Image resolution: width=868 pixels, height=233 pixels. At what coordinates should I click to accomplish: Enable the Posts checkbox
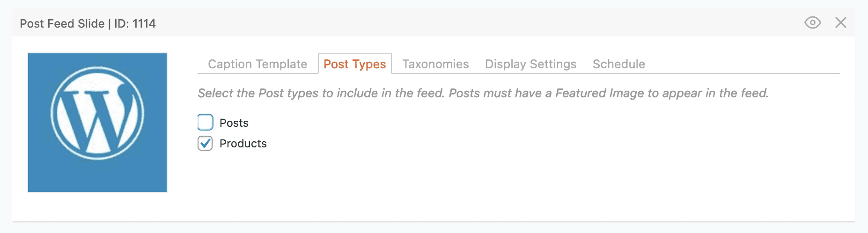pos(205,122)
